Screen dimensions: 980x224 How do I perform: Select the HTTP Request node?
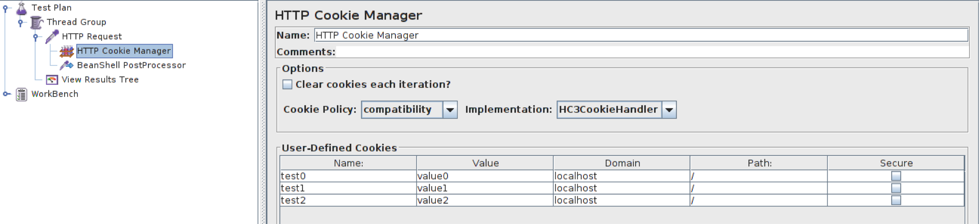[92, 37]
